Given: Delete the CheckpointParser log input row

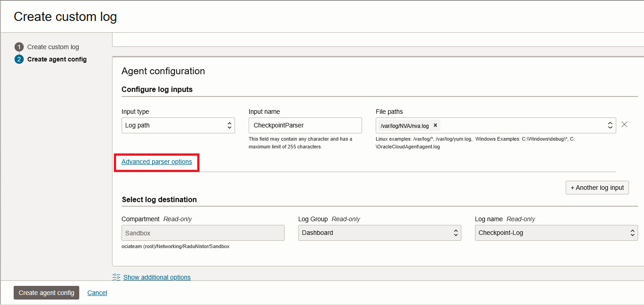Looking at the screenshot, I should pyautogui.click(x=624, y=125).
